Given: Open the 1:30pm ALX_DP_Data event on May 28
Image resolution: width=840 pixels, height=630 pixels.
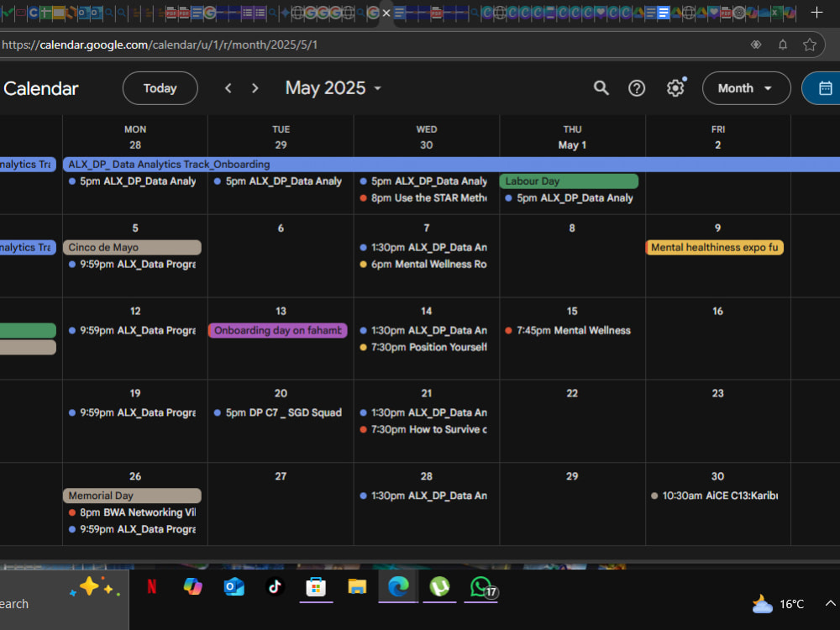Looking at the screenshot, I should tap(423, 496).
